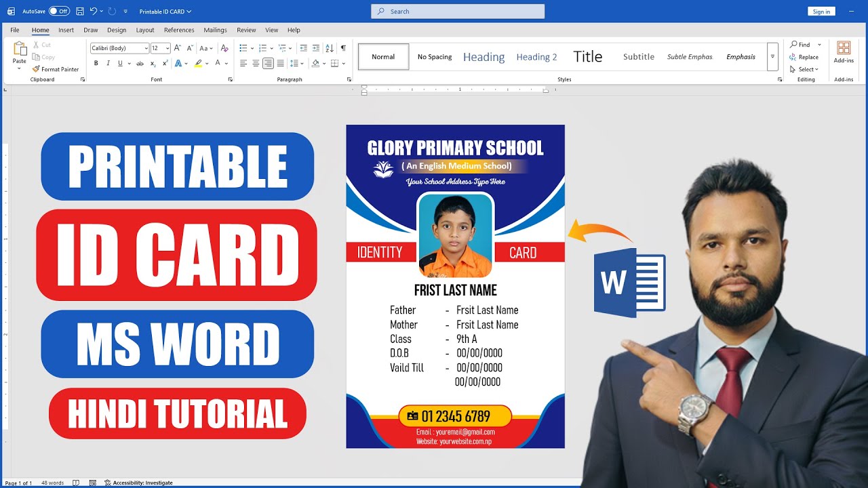Apply the Title style

pos(588,57)
